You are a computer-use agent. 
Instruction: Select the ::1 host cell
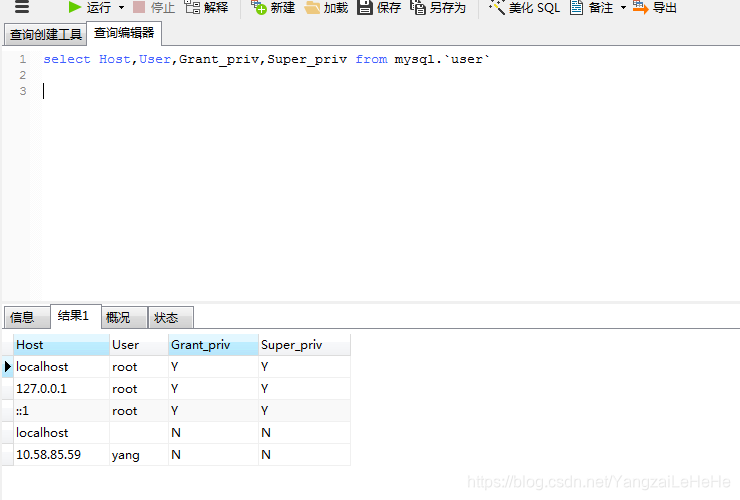(61, 411)
